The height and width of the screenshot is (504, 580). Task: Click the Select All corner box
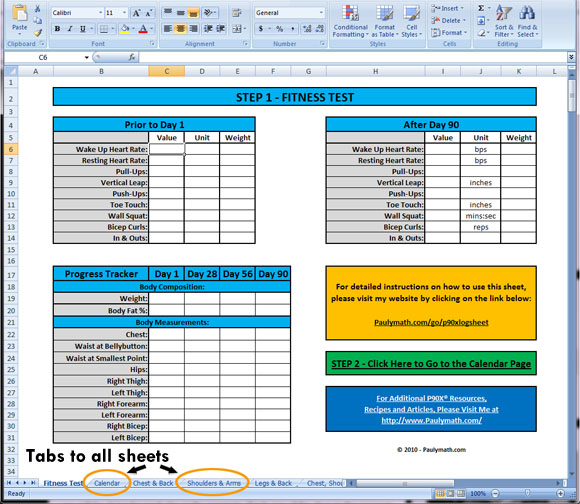[11, 71]
